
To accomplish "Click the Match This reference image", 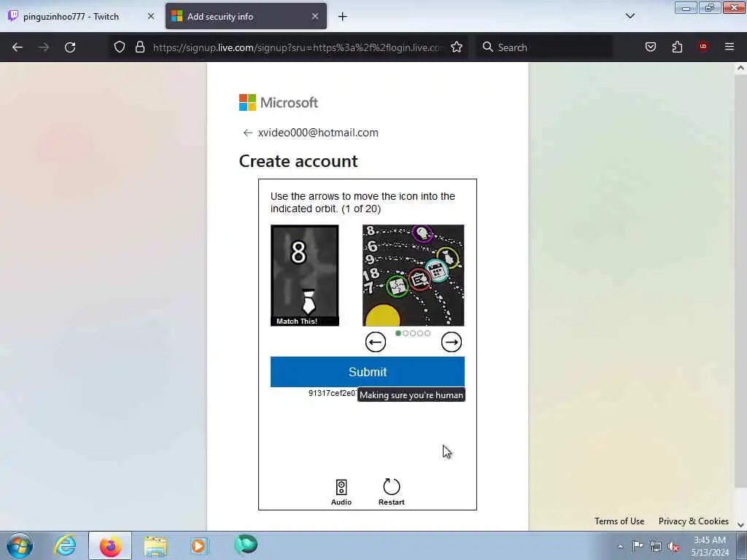I will [x=304, y=275].
